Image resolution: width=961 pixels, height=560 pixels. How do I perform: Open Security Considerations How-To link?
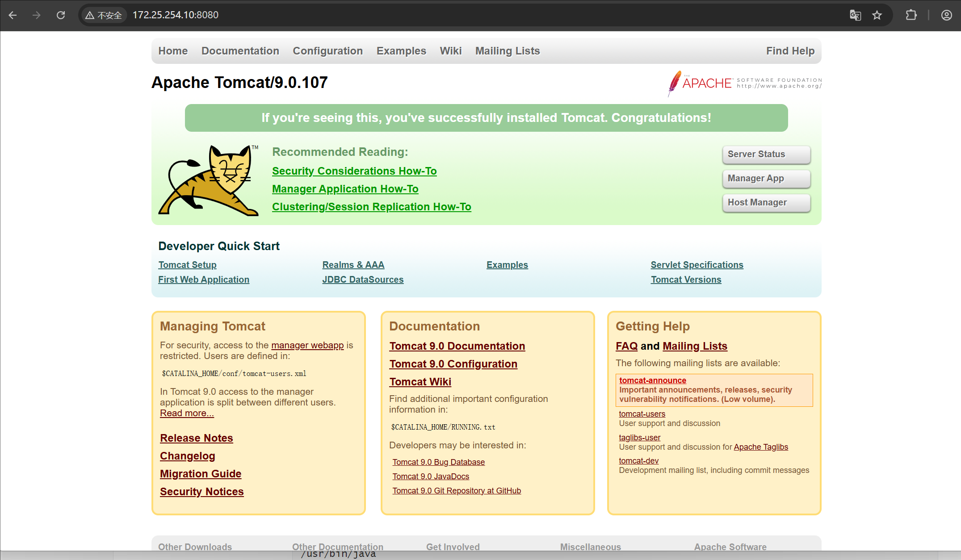tap(354, 171)
